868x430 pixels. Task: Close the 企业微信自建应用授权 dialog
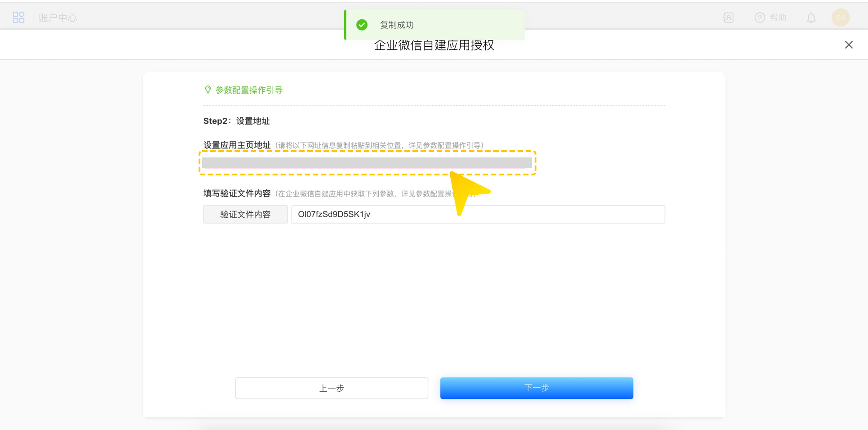848,45
